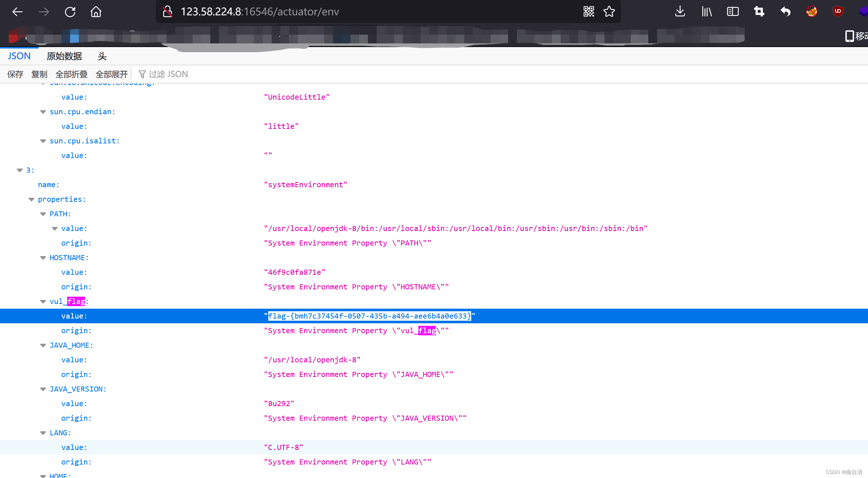Click the long PATH value string
Viewport: 868px width, 478px height.
click(x=456, y=228)
